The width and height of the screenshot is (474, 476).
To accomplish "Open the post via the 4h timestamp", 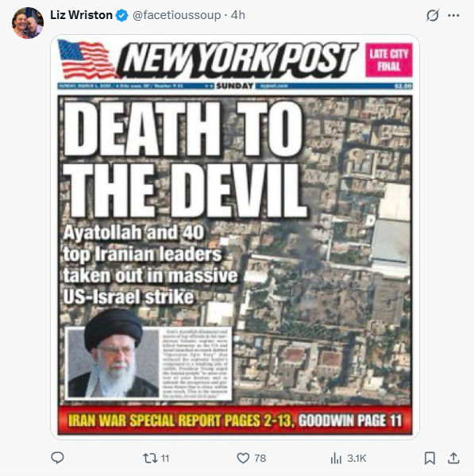I will tap(238, 15).
